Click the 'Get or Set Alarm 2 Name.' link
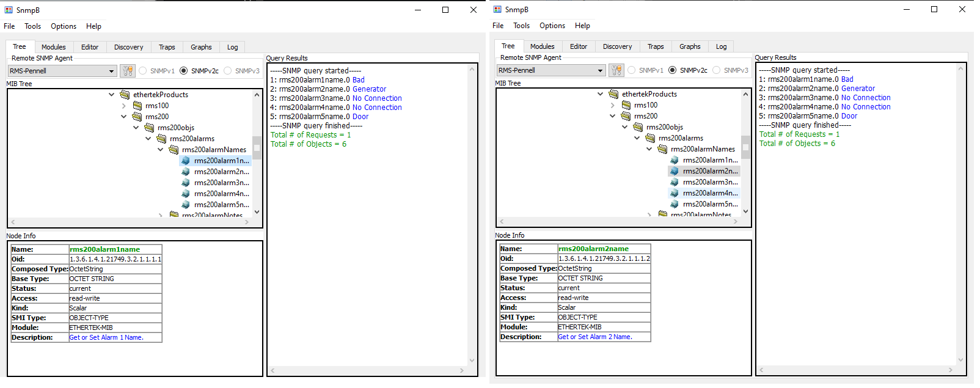 pyautogui.click(x=595, y=337)
